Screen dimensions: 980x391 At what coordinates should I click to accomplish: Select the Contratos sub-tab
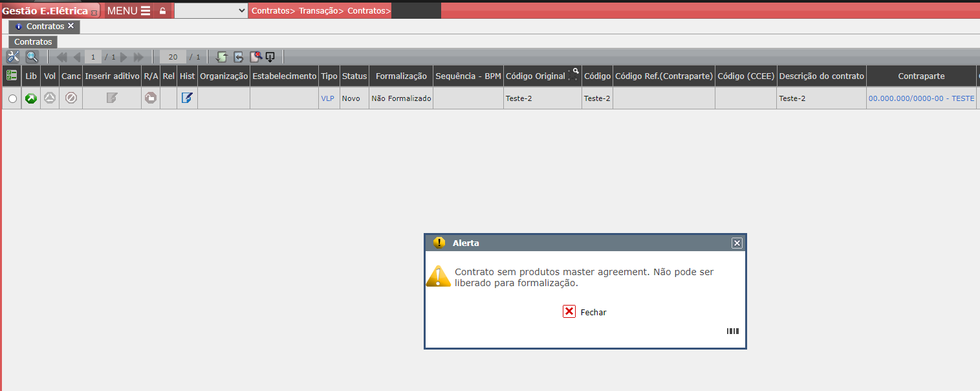pos(33,41)
